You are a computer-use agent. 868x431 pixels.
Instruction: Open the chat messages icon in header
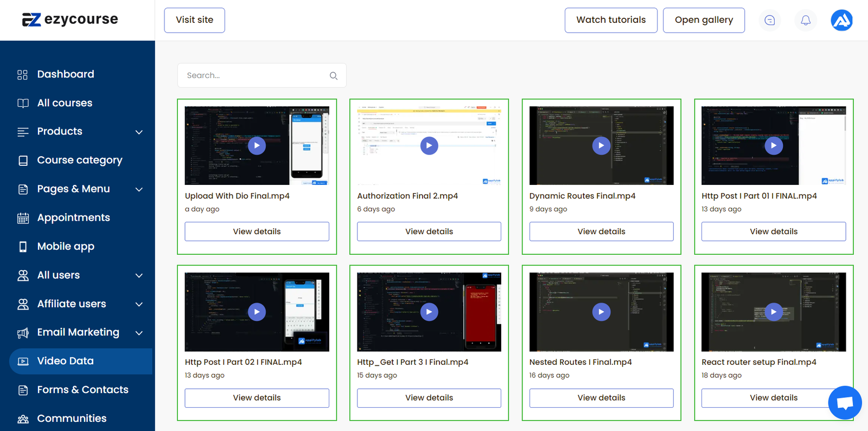[769, 21]
